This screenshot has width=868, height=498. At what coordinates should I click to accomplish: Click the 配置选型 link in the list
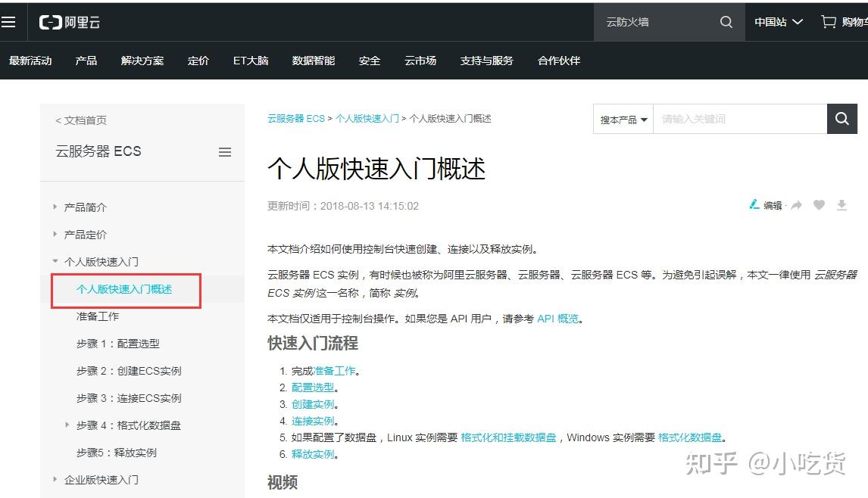coord(313,388)
